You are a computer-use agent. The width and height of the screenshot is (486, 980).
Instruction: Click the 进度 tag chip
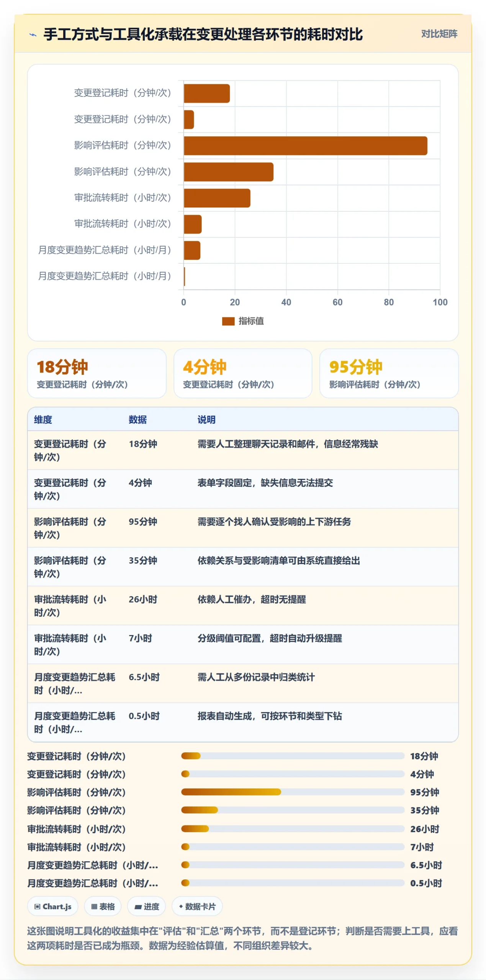[x=146, y=906]
